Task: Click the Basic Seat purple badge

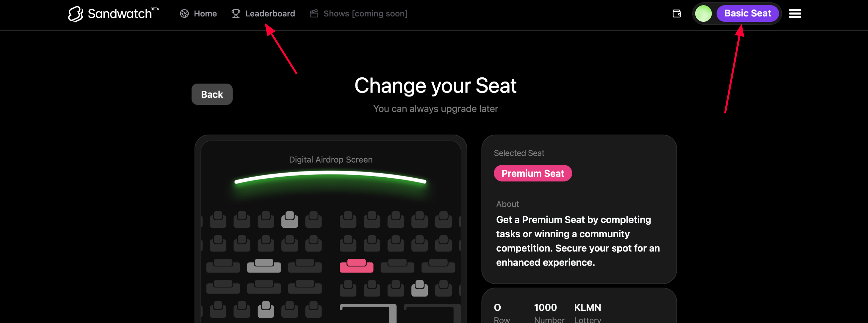Action: point(747,13)
